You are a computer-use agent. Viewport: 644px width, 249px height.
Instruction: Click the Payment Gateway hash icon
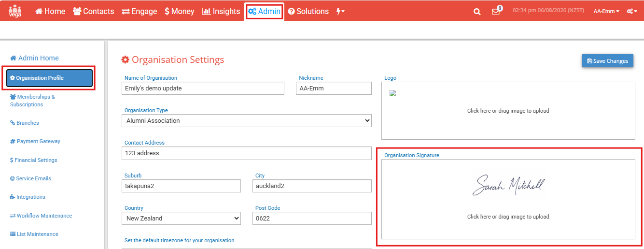[x=13, y=141]
